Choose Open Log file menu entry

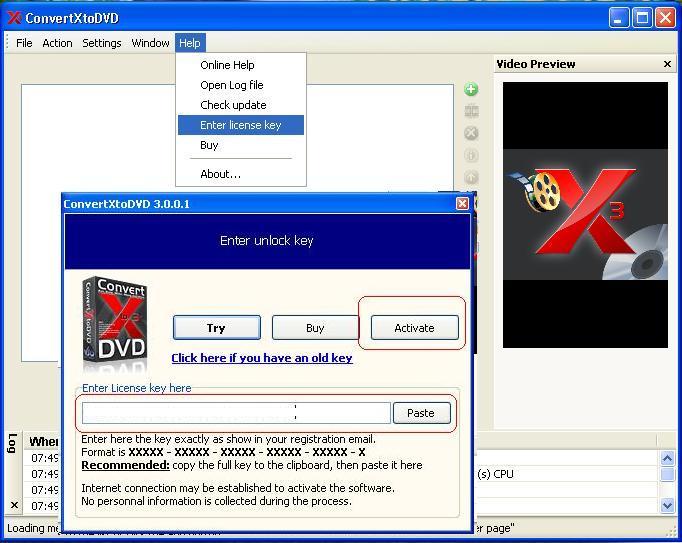pyautogui.click(x=241, y=85)
